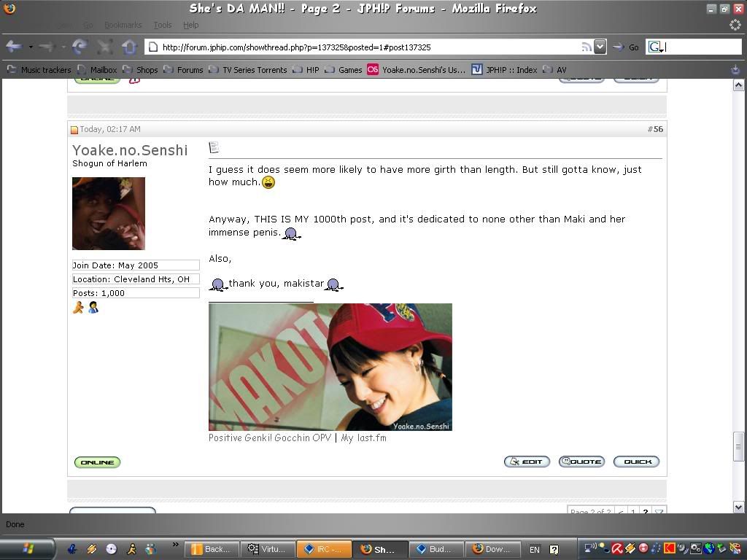Click the new-post icon beside Today, 02:17 AM
747x560 pixels.
click(74, 130)
